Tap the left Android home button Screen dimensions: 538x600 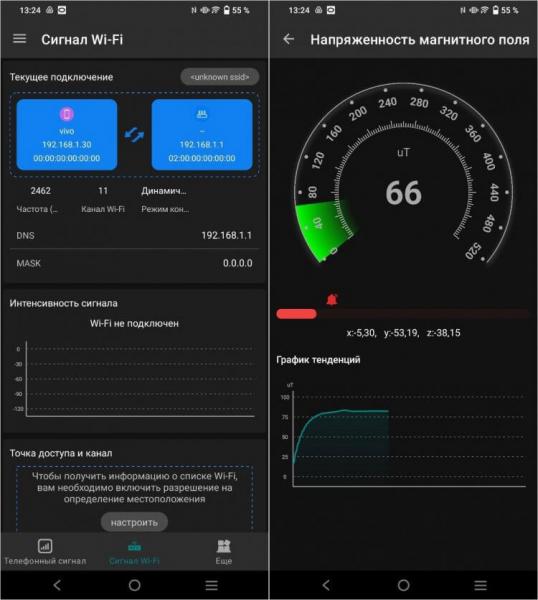pyautogui.click(x=134, y=585)
